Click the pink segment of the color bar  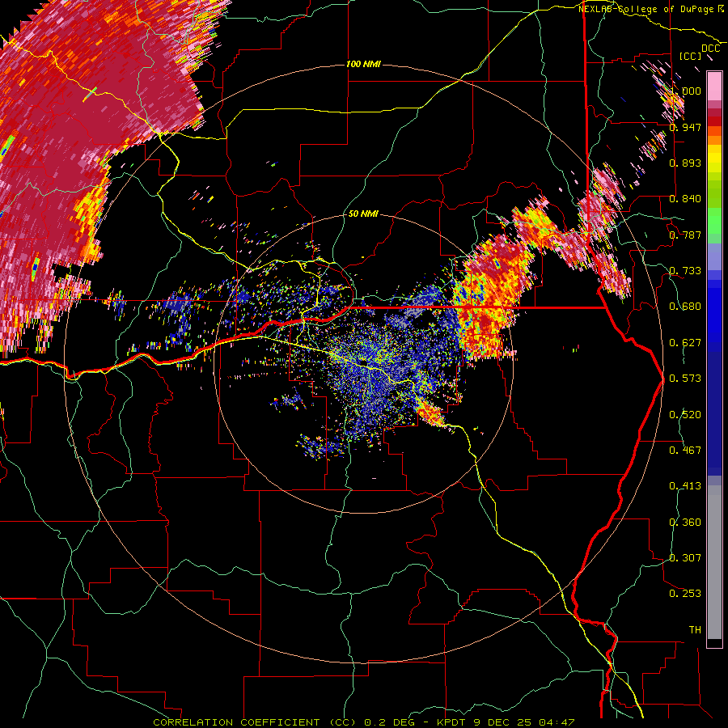(714, 87)
